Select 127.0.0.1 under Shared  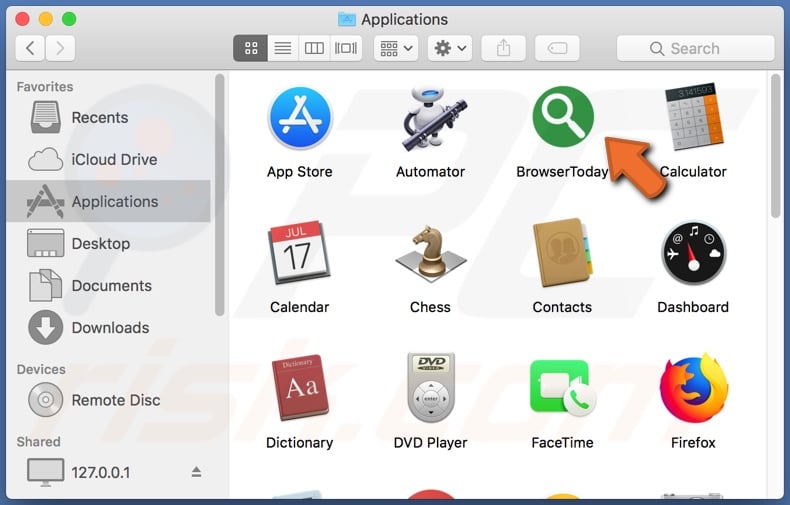coord(108,473)
